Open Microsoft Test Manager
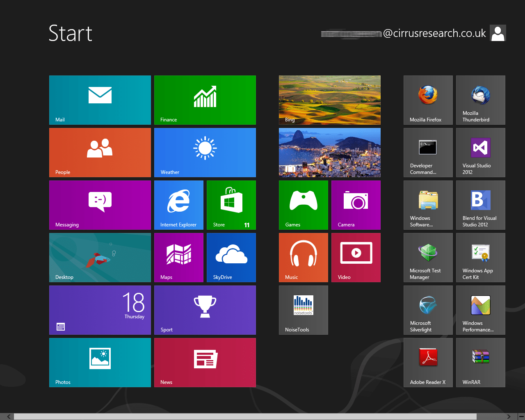 (428, 258)
